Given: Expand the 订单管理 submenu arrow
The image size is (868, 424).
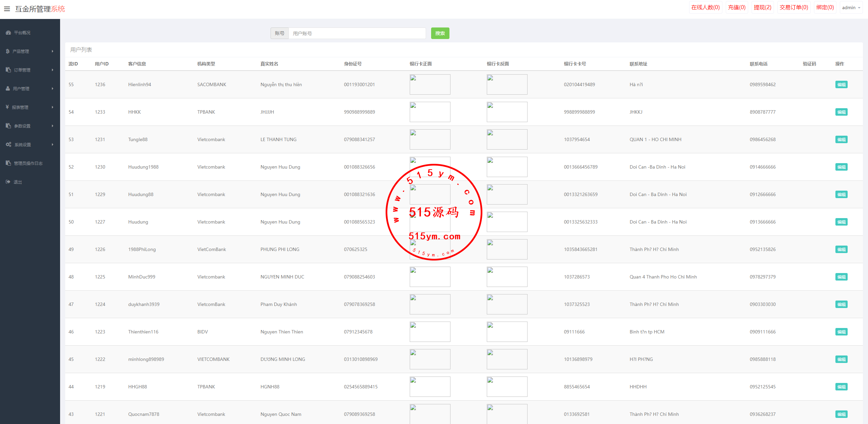Looking at the screenshot, I should (53, 70).
